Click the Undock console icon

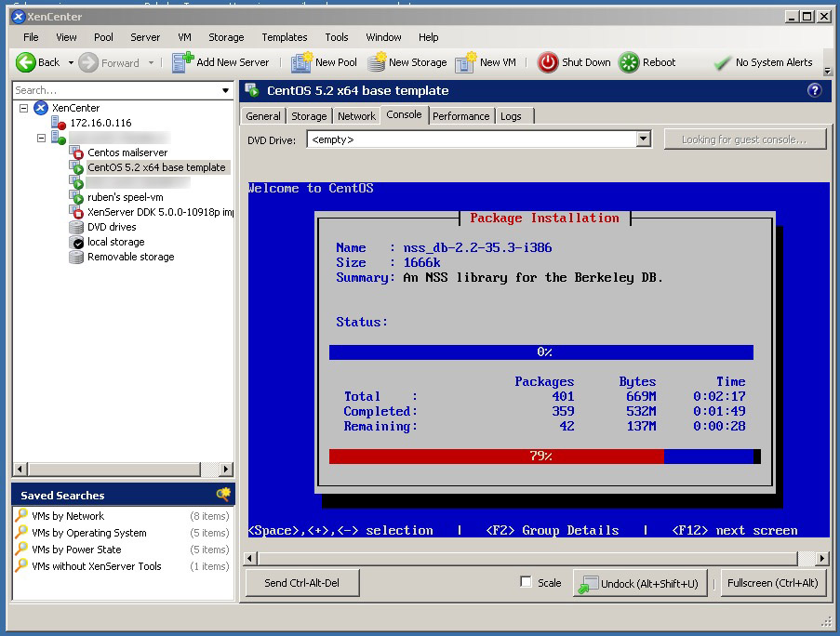pyautogui.click(x=588, y=584)
